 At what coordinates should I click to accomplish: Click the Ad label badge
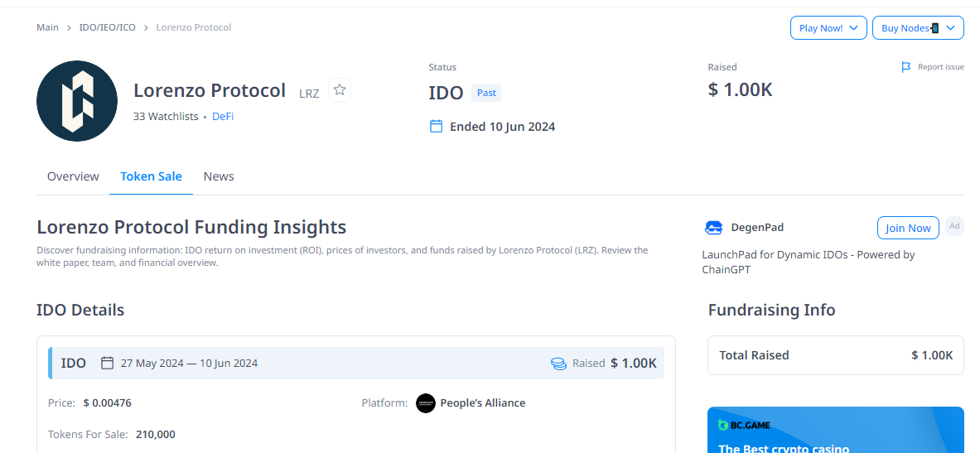click(953, 226)
